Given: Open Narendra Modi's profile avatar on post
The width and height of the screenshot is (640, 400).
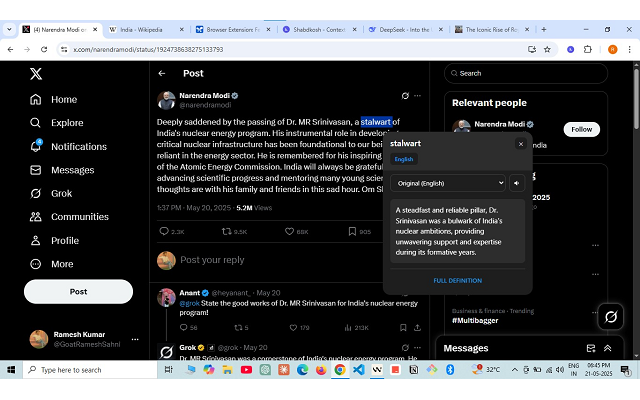Looking at the screenshot, I should (x=166, y=100).
